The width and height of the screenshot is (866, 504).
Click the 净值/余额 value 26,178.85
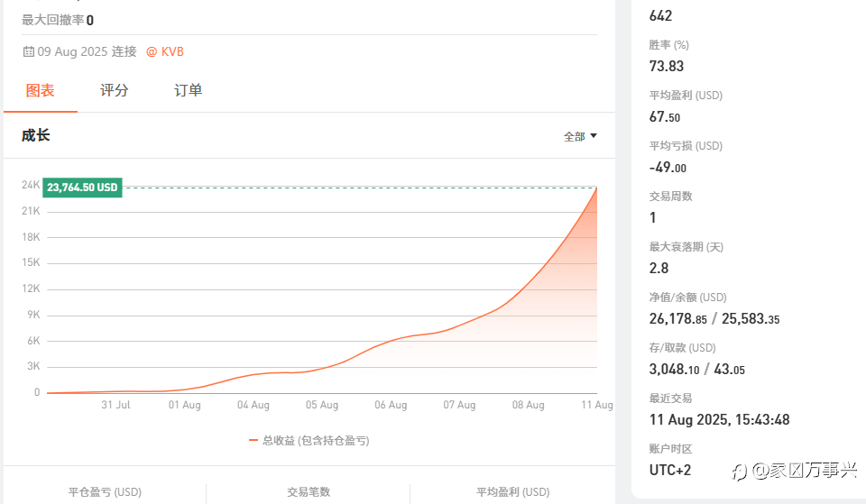(x=677, y=319)
